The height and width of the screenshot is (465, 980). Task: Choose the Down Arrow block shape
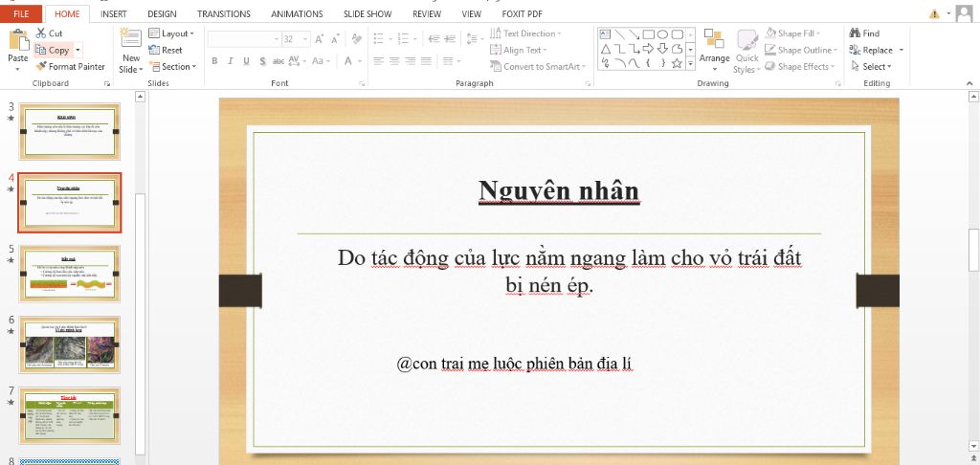(x=662, y=49)
